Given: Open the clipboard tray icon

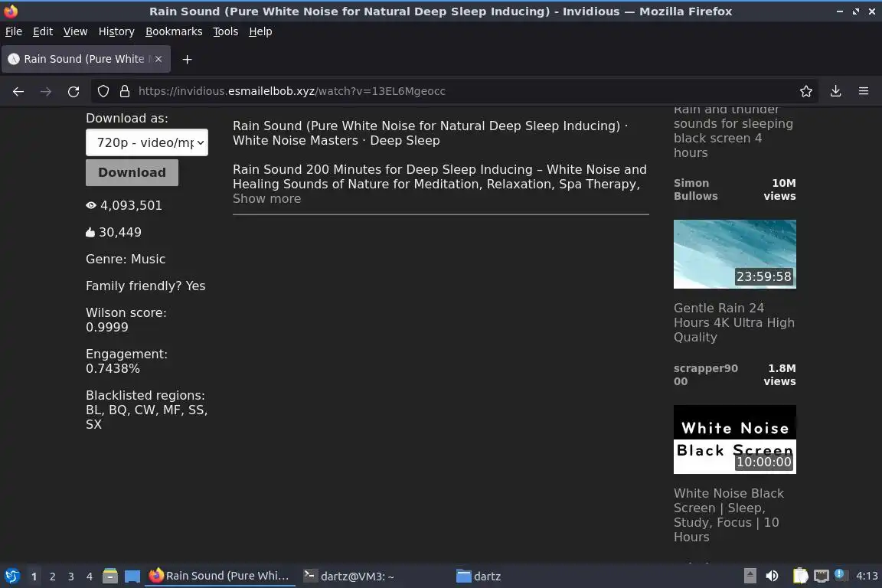Looking at the screenshot, I should (800, 576).
